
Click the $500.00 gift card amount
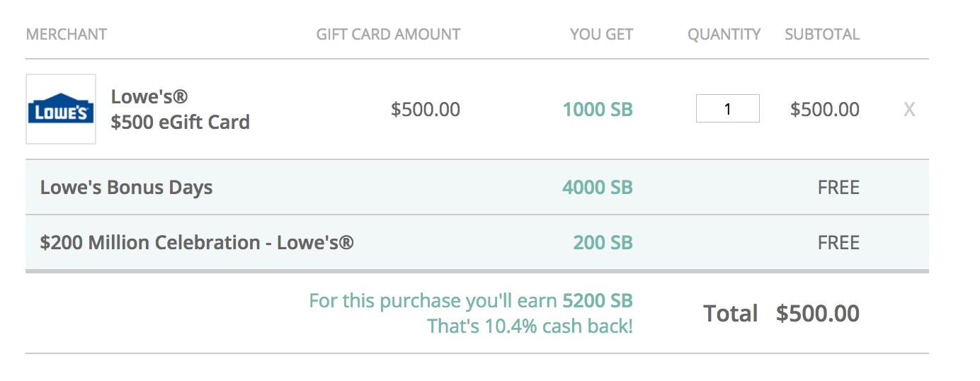pos(426,110)
